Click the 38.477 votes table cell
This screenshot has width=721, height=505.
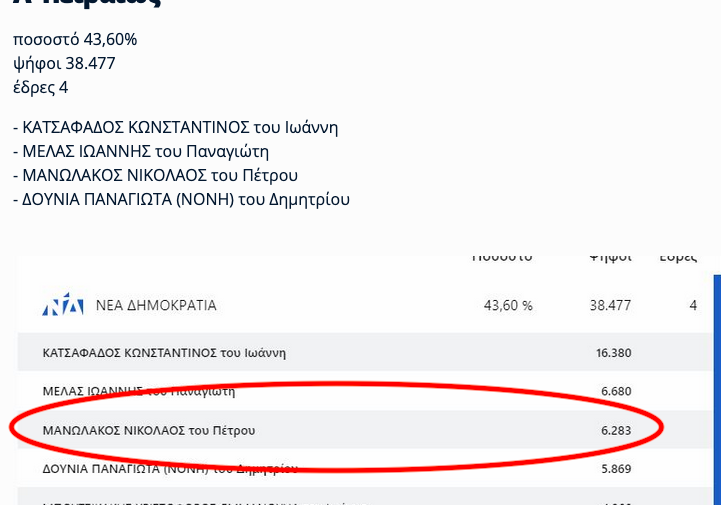(610, 305)
